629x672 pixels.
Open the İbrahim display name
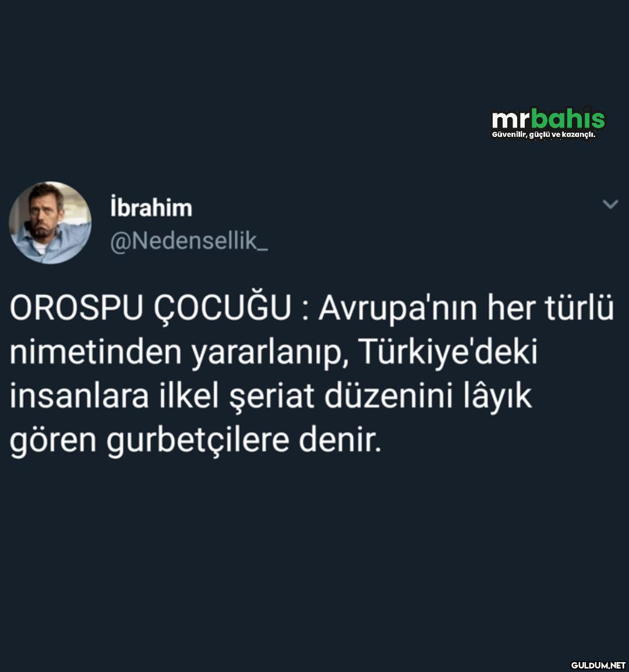[x=151, y=207]
